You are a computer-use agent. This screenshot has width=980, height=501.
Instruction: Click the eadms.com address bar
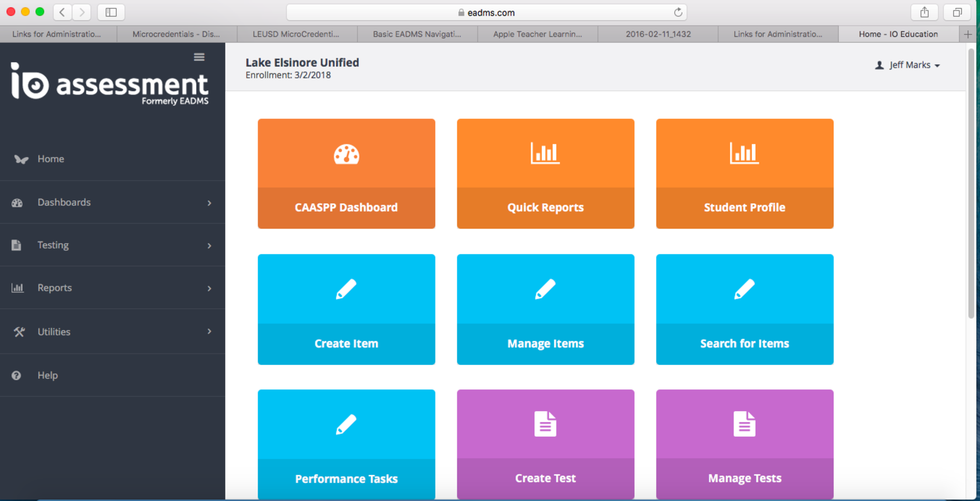486,12
